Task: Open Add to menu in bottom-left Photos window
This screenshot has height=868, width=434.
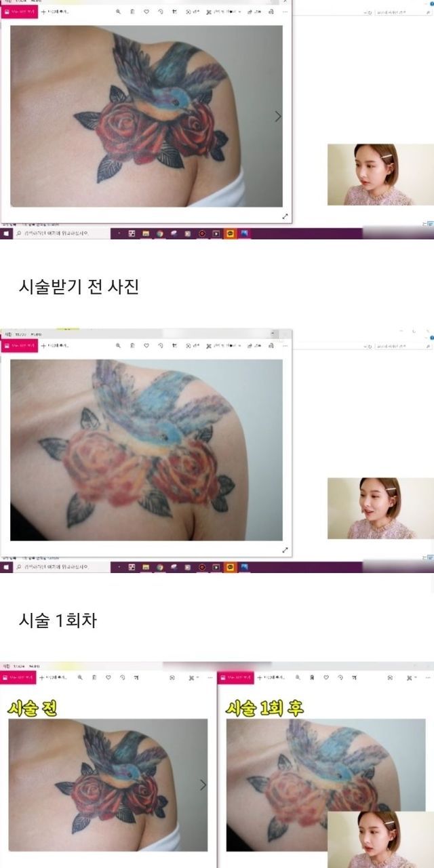Action: 54,677
